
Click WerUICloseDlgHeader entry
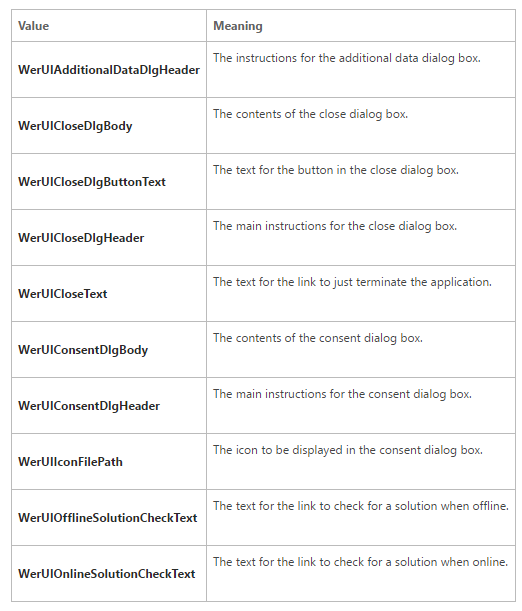[81, 238]
